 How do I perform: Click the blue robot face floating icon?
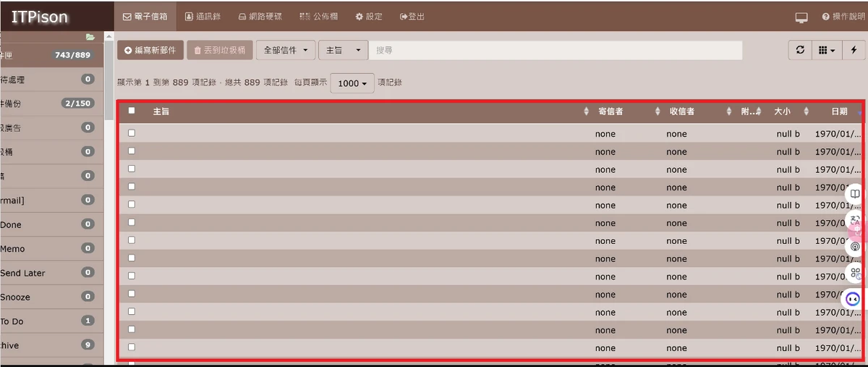coord(854,298)
